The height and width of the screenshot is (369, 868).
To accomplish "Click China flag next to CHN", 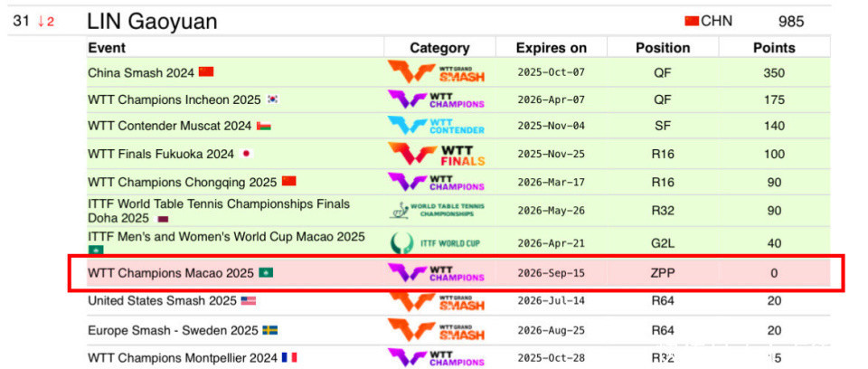I will (692, 21).
